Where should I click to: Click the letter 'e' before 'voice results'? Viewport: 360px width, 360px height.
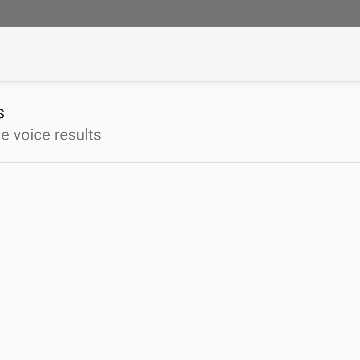click(4, 136)
